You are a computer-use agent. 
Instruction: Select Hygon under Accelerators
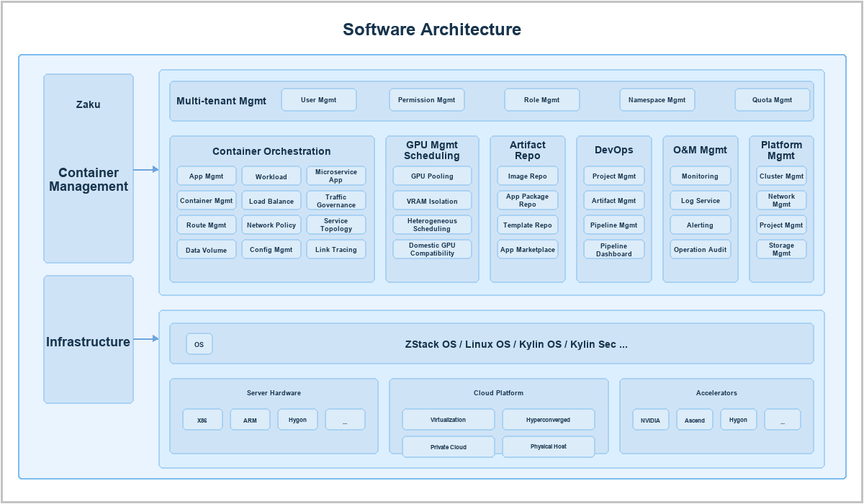(739, 420)
